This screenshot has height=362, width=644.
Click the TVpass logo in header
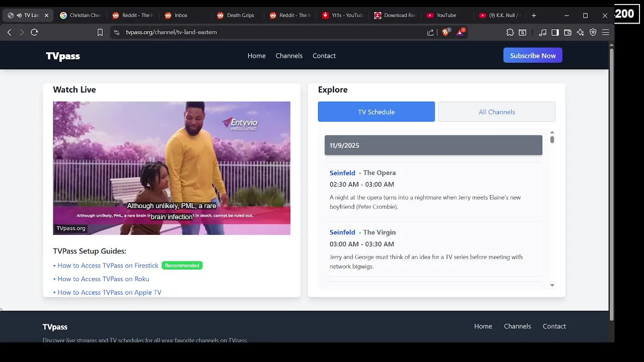63,56
